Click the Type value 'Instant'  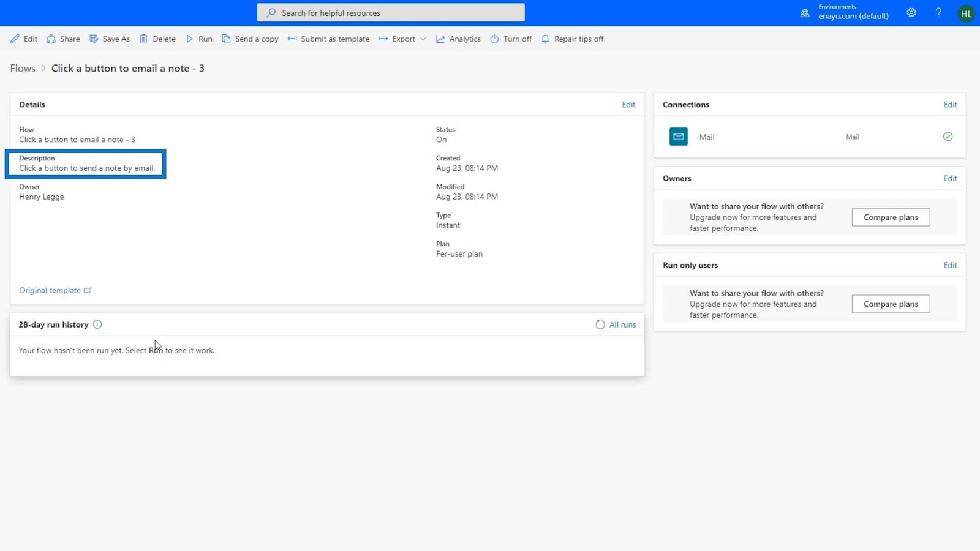[x=448, y=225]
